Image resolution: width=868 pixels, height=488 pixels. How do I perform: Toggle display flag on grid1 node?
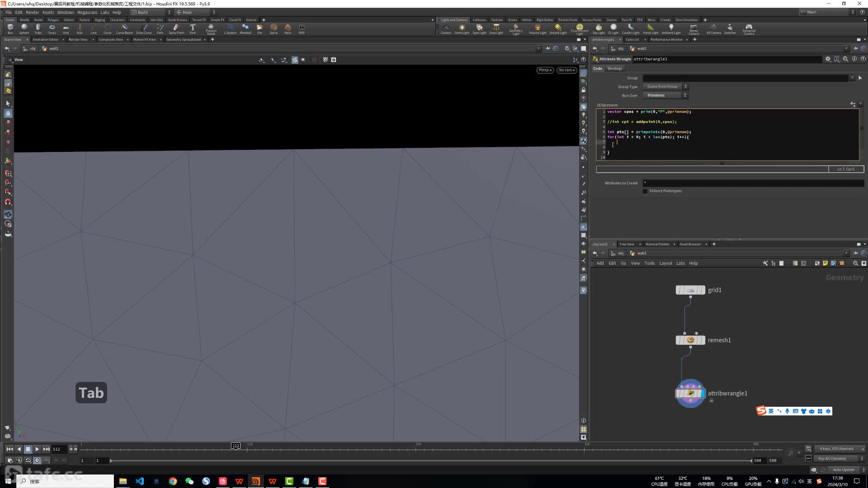pos(702,290)
